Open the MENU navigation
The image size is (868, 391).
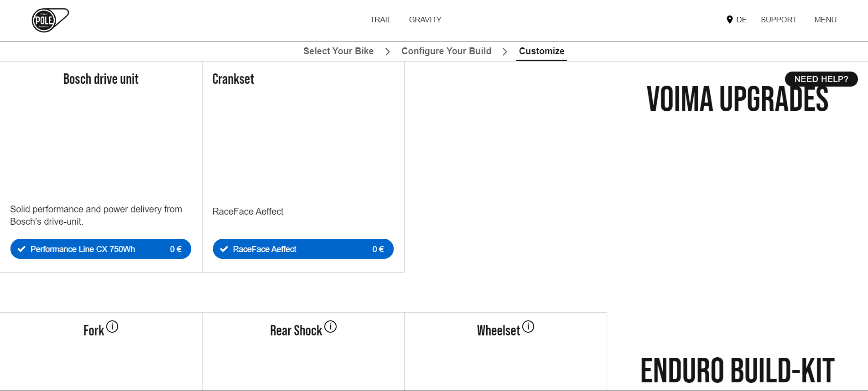tap(825, 20)
